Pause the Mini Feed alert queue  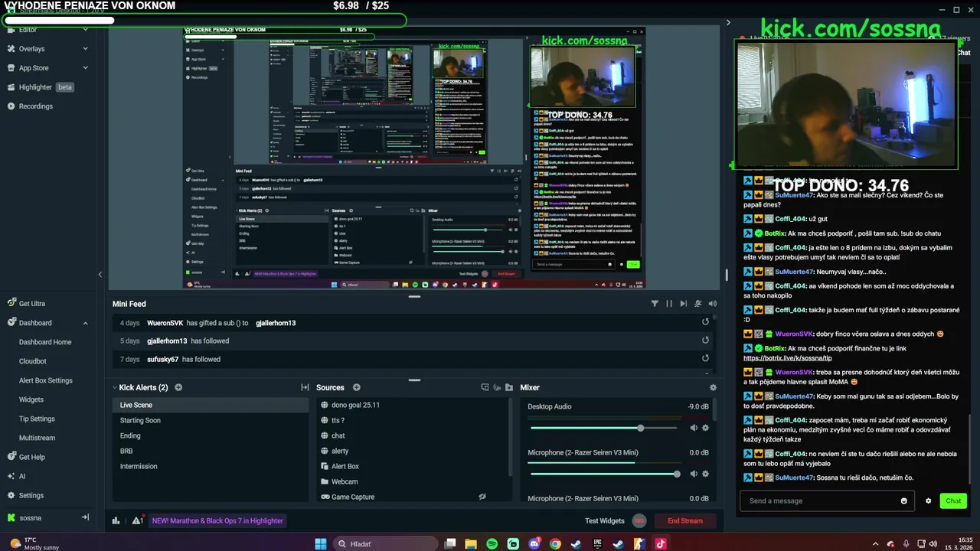[x=669, y=304]
